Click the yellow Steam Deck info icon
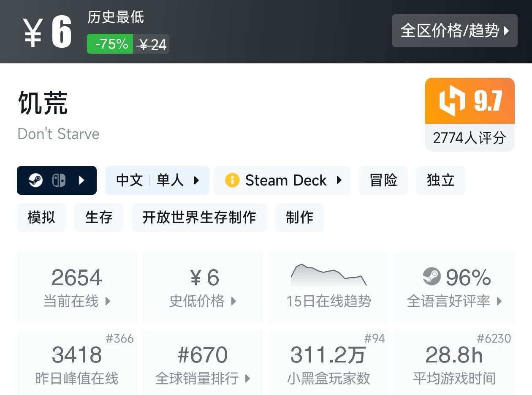 (232, 180)
